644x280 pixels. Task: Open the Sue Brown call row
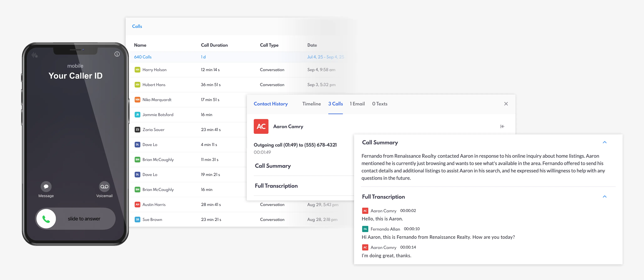[152, 220]
